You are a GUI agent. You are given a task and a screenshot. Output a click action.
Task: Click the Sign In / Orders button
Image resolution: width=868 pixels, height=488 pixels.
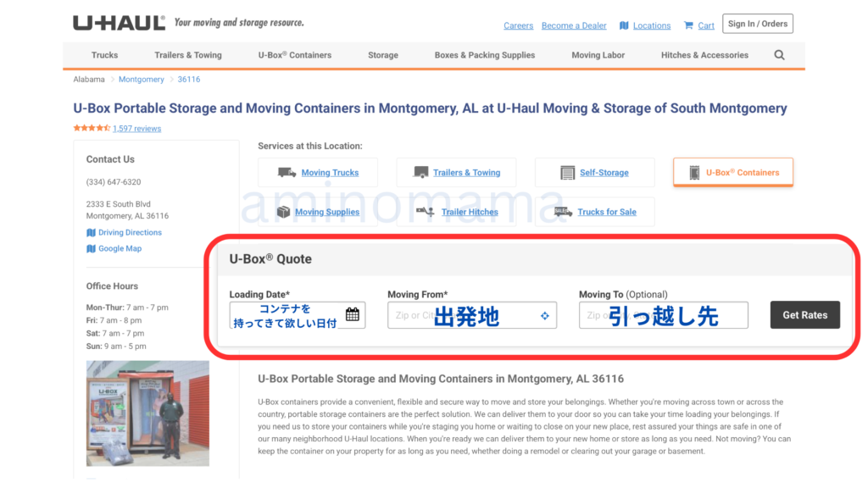(757, 24)
